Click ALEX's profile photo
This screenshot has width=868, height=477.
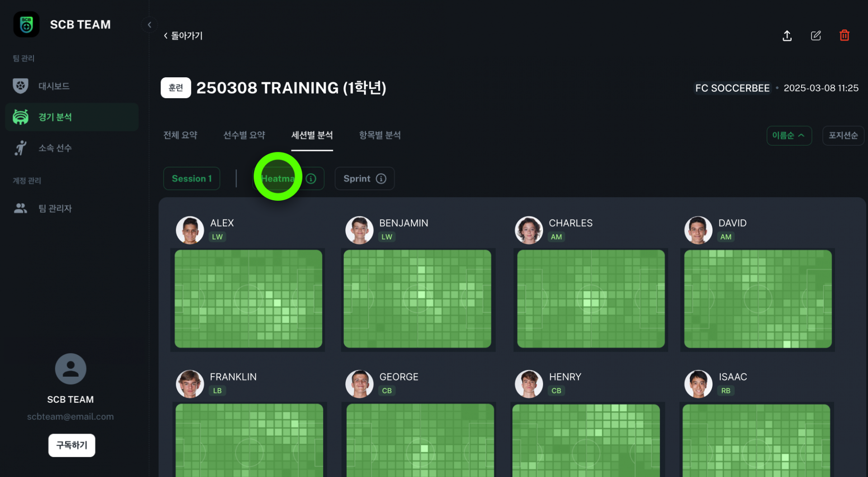pos(190,230)
